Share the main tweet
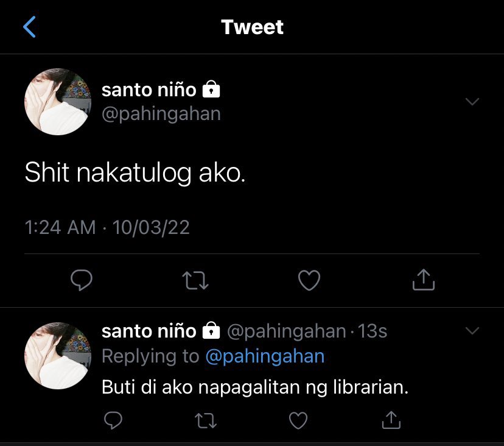 (423, 280)
